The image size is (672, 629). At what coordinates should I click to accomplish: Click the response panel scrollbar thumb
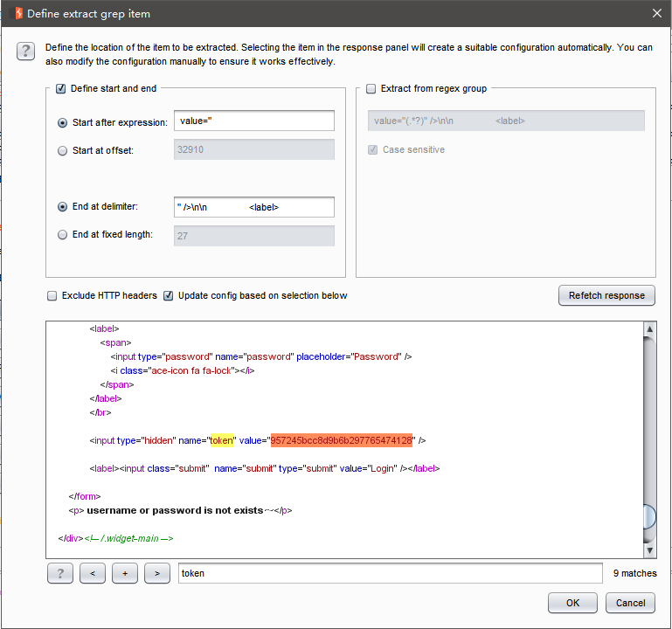tap(649, 517)
